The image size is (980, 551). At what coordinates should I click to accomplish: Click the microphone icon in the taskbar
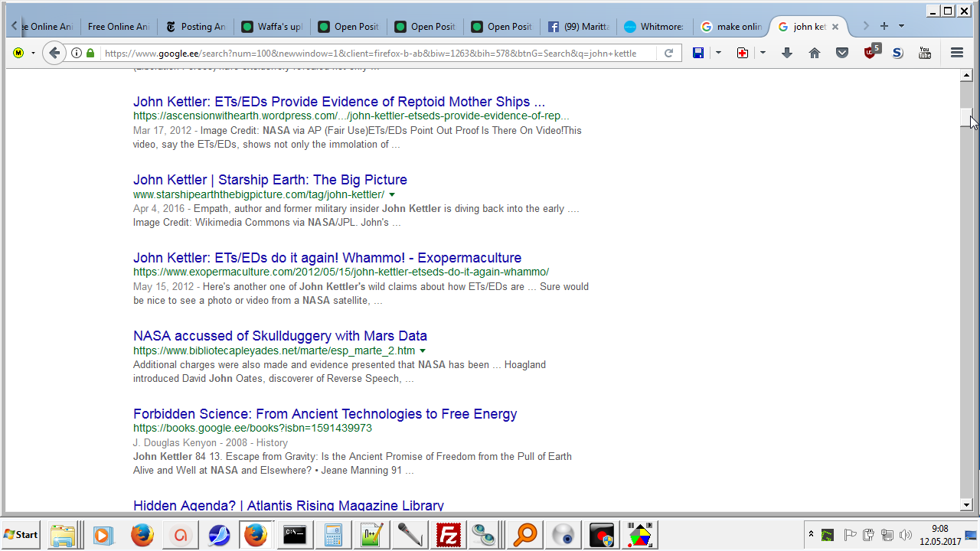tap(410, 534)
